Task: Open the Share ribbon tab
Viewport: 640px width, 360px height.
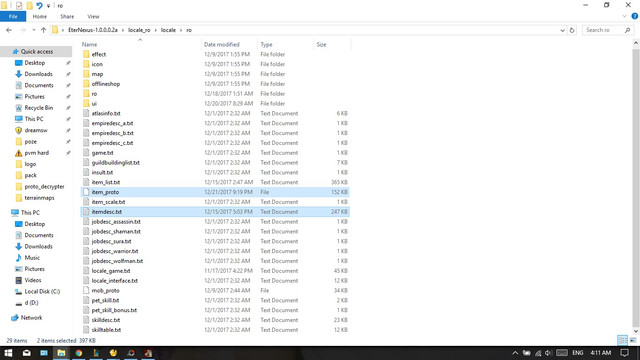Action: point(67,17)
